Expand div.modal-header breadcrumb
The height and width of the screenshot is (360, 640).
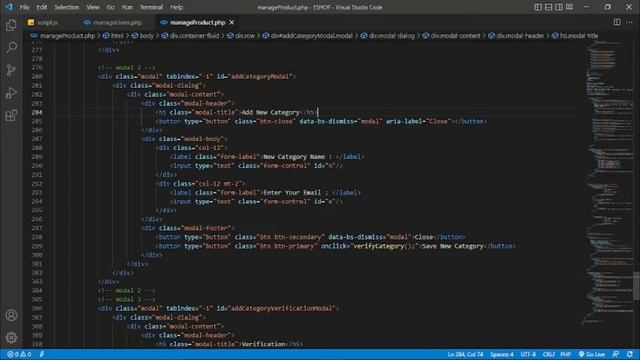(520, 36)
